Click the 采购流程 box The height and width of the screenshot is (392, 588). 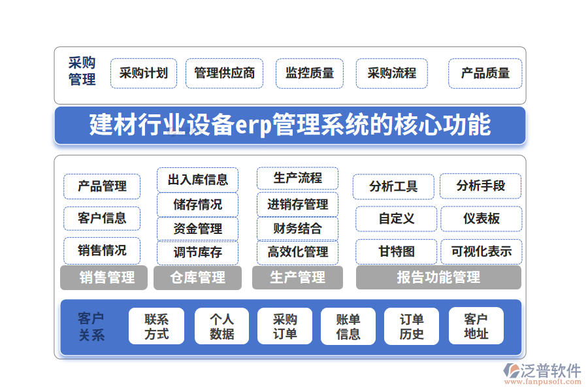[392, 73]
